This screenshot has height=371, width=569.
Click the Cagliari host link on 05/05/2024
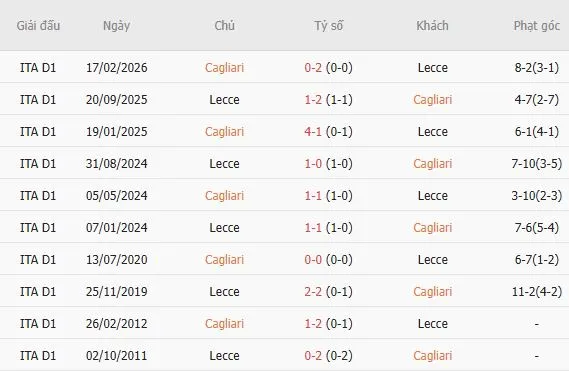(224, 196)
